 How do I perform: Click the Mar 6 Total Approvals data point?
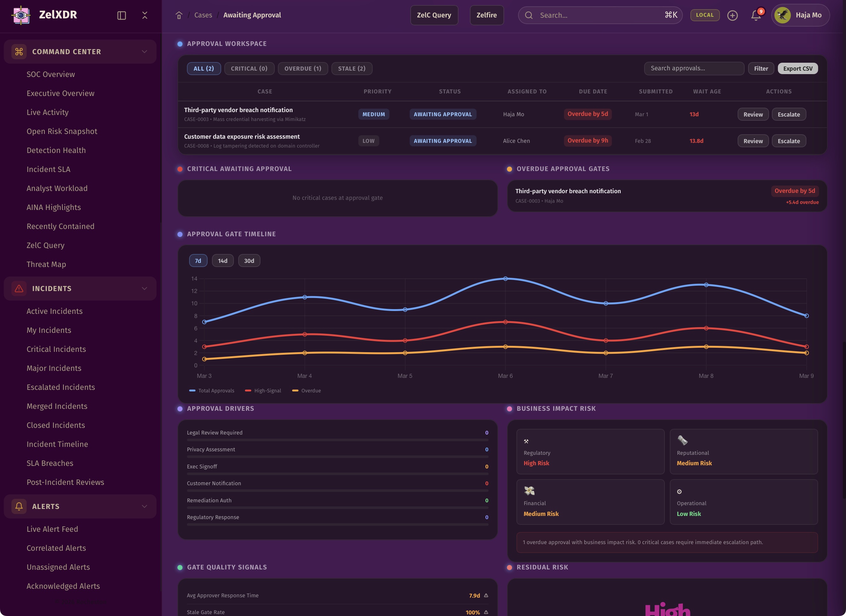[505, 278]
